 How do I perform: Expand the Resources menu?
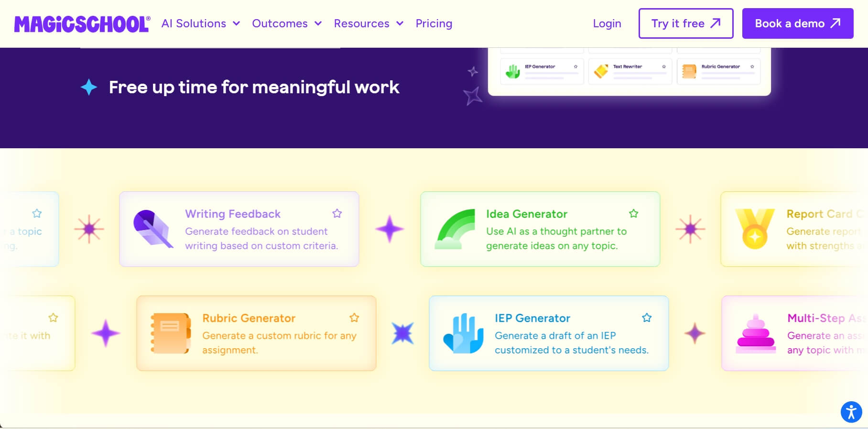369,23
